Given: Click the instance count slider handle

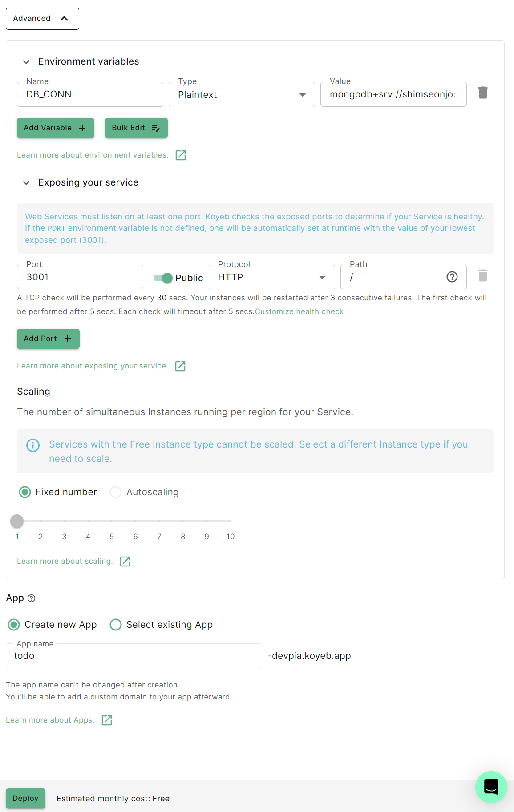Looking at the screenshot, I should pos(17,521).
